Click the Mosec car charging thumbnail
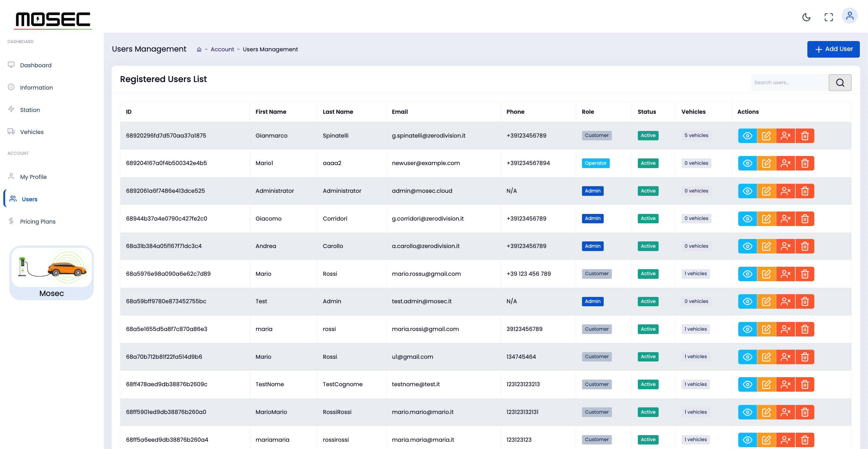 [52, 268]
